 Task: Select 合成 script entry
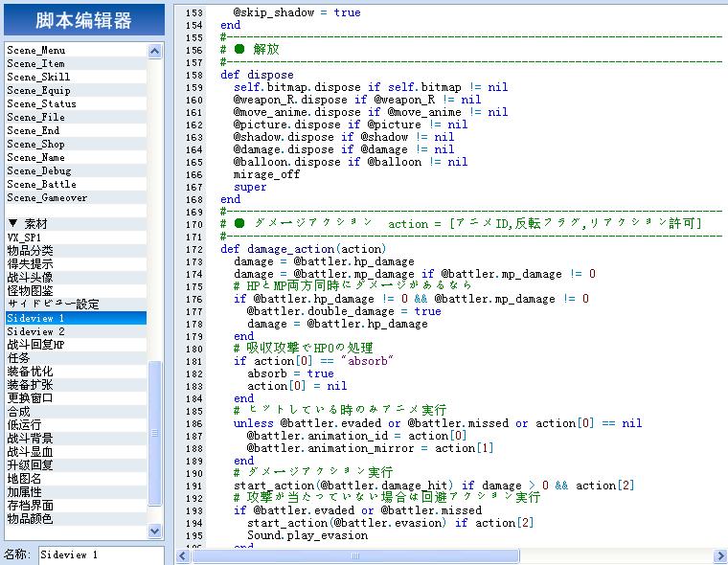coord(76,413)
